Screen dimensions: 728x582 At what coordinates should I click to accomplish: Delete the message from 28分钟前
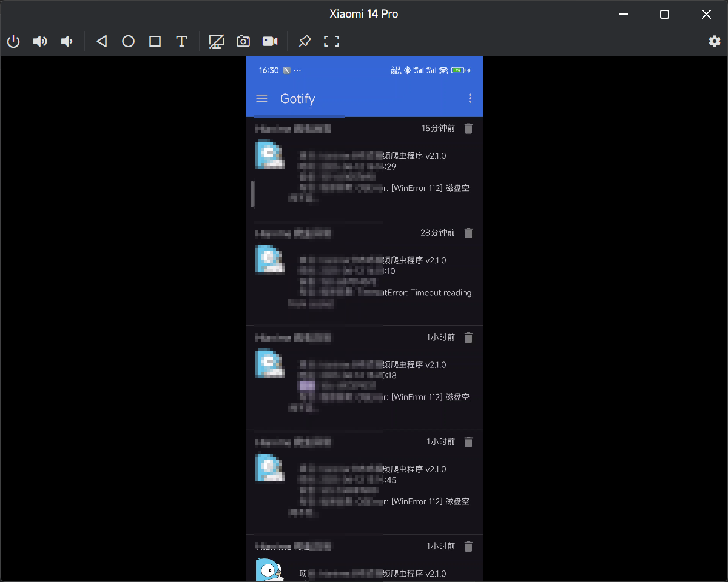(468, 233)
